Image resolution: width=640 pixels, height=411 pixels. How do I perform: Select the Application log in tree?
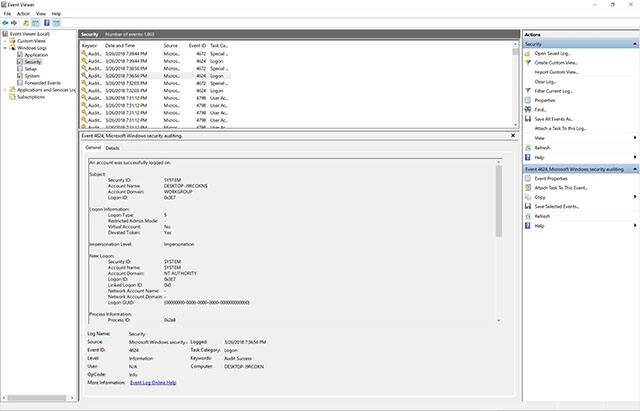[x=34, y=54]
